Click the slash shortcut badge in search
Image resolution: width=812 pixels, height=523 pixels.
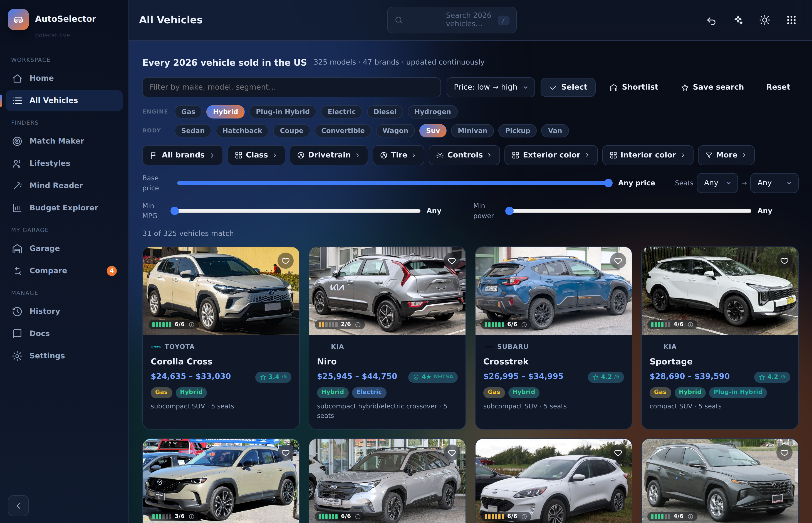[x=503, y=20]
